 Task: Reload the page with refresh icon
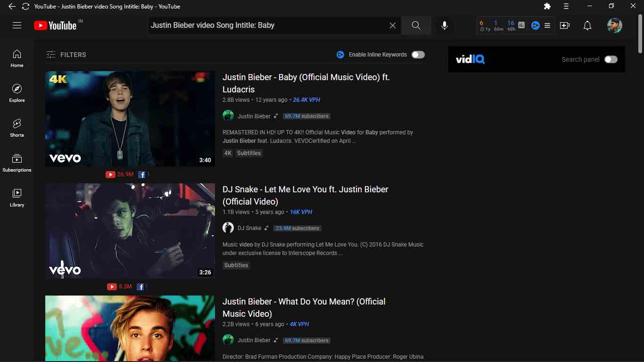25,6
